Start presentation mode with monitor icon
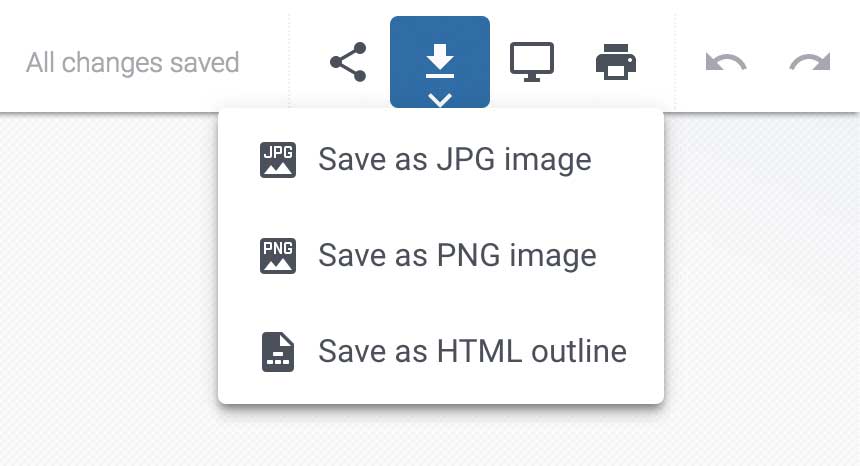The width and height of the screenshot is (860, 466). 531,62
